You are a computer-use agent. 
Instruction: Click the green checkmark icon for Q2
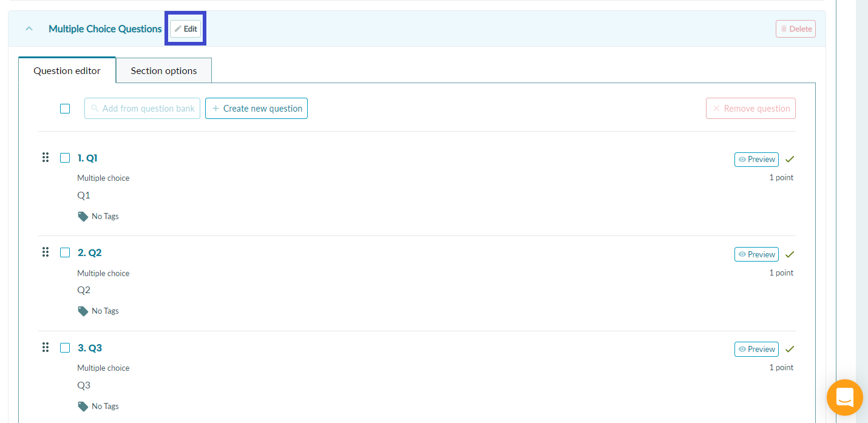[x=790, y=254]
